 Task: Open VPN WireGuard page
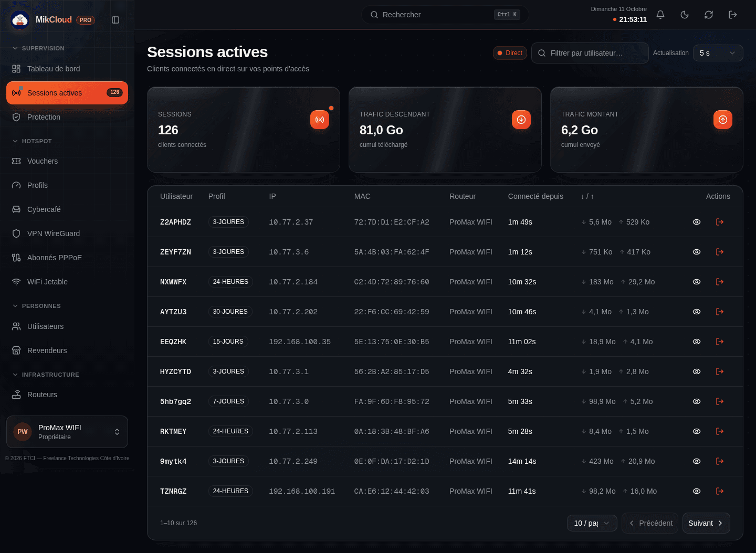[x=67, y=233]
